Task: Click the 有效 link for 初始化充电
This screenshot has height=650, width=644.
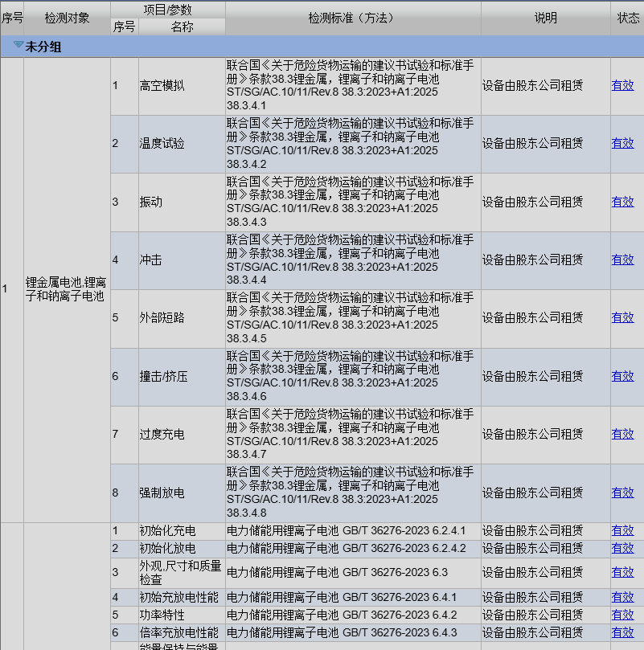Action: click(622, 530)
